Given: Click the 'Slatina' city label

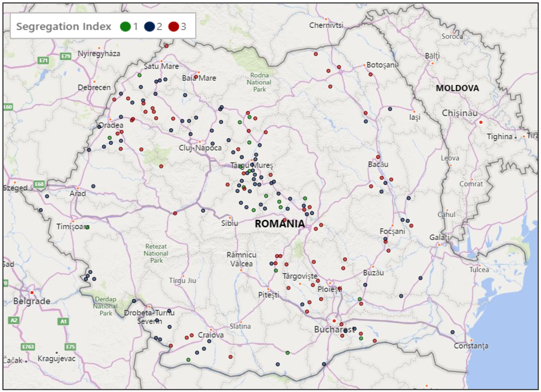Looking at the screenshot, I should tap(240, 326).
